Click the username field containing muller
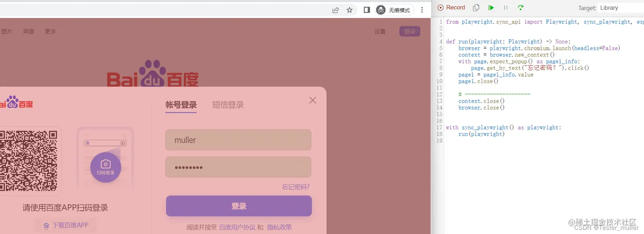644x234 pixels. coord(239,140)
